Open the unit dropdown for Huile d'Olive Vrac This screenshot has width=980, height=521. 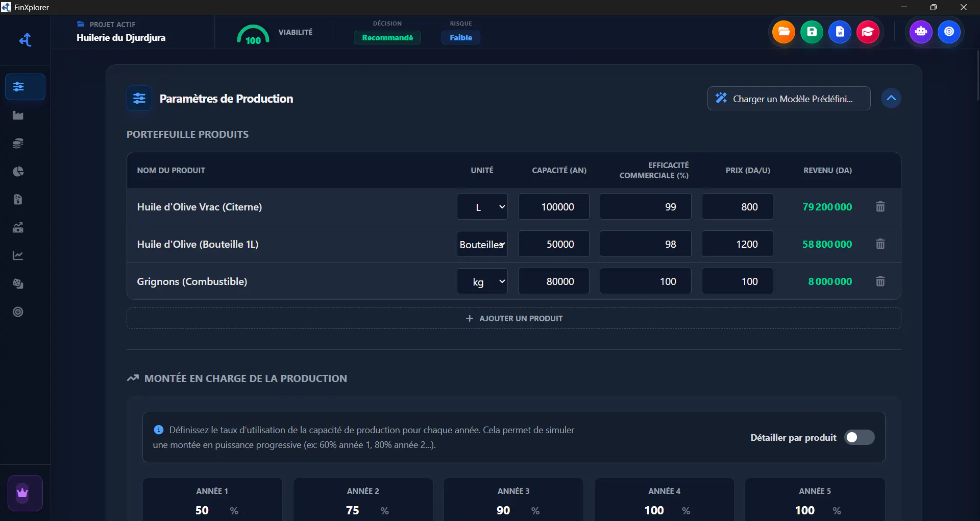click(x=482, y=207)
